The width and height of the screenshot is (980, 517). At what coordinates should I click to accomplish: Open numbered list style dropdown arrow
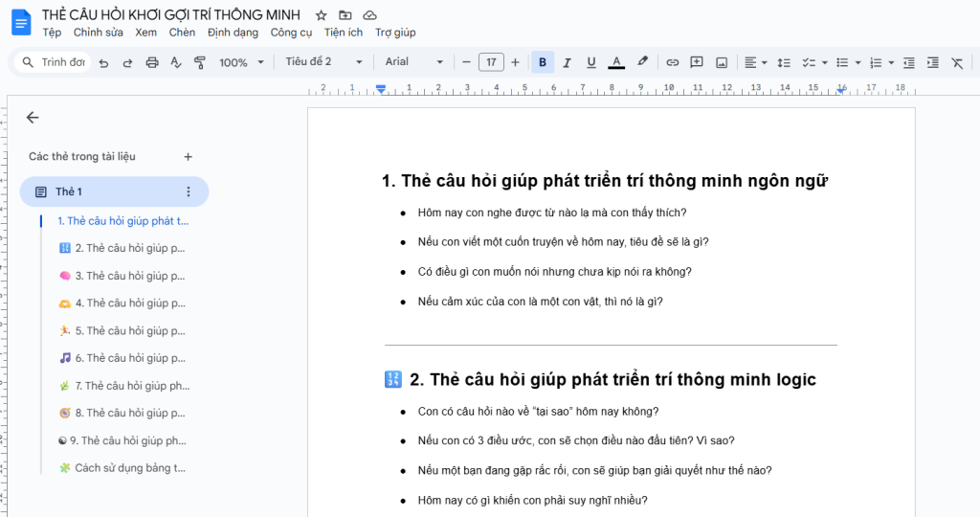(891, 62)
